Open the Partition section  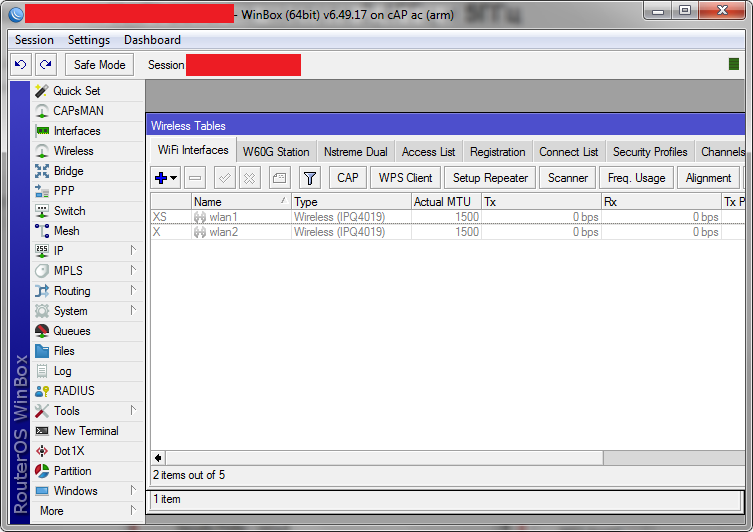point(88,471)
